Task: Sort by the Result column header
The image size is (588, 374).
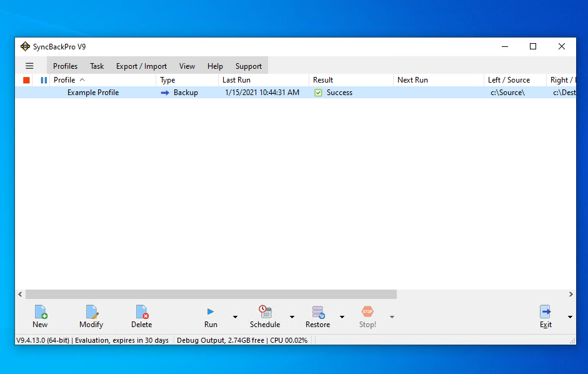Action: pos(351,80)
